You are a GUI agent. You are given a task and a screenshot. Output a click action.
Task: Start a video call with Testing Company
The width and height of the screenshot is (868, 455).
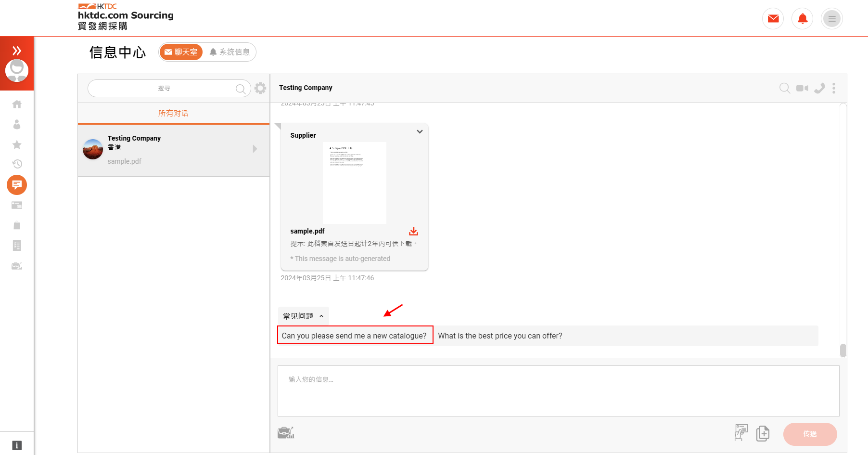[x=802, y=88]
